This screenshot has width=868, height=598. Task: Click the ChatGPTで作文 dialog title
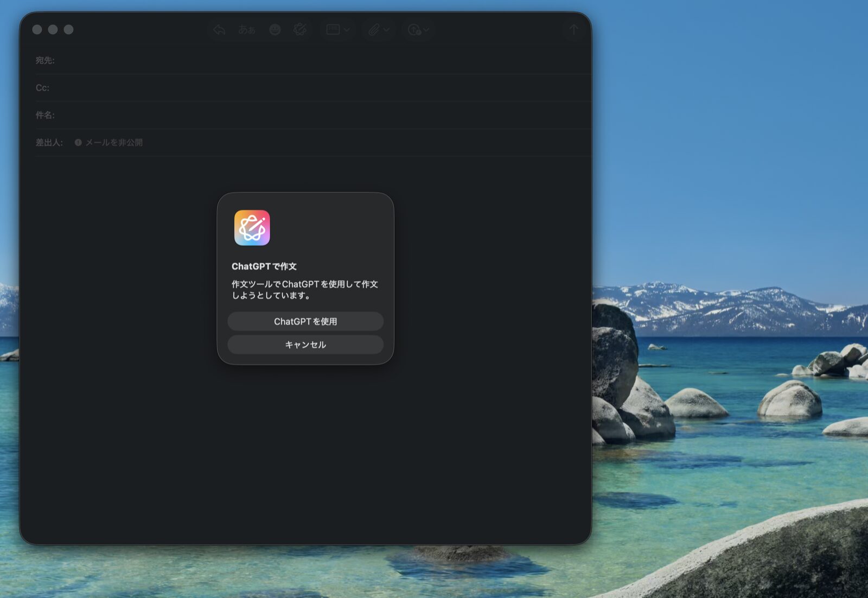(x=264, y=266)
